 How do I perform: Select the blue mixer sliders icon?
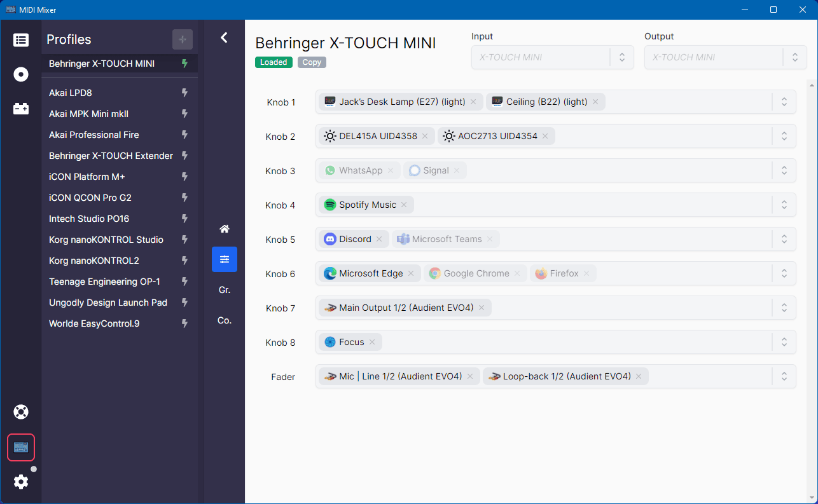[224, 259]
